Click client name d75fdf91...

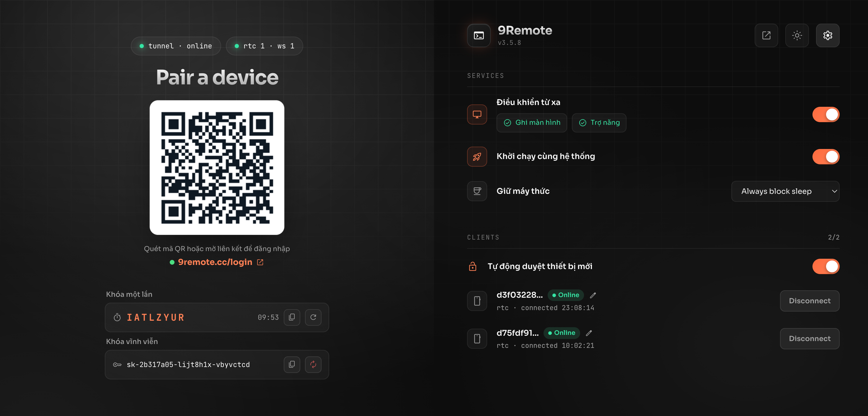(x=518, y=333)
